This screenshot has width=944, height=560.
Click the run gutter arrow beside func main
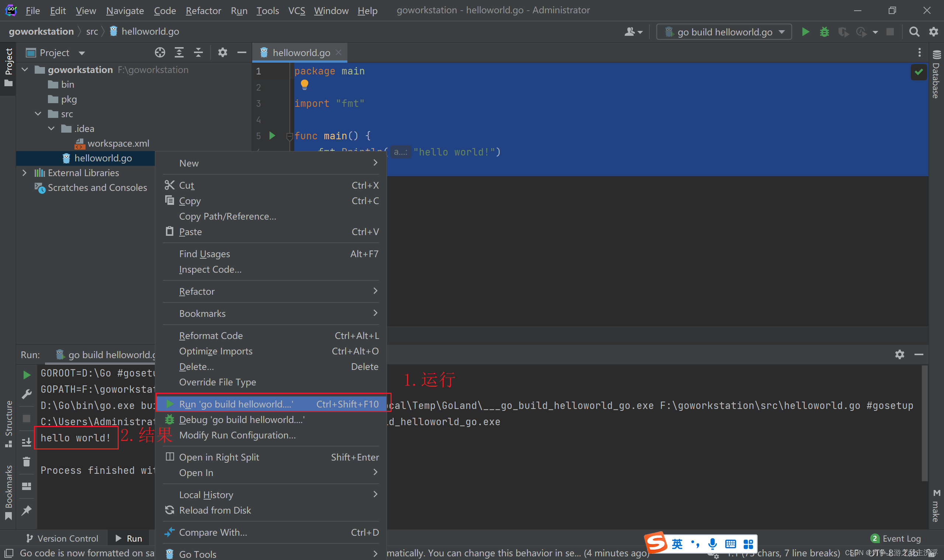[x=272, y=136]
